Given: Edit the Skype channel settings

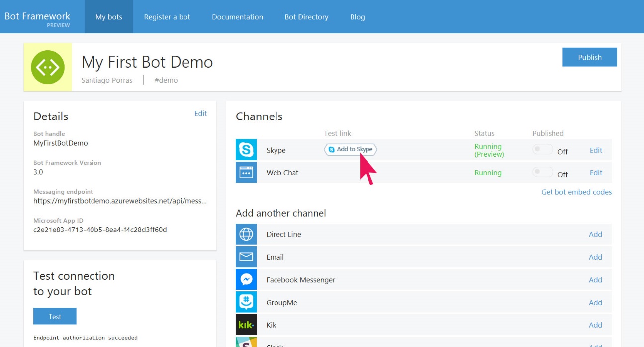Looking at the screenshot, I should (596, 150).
